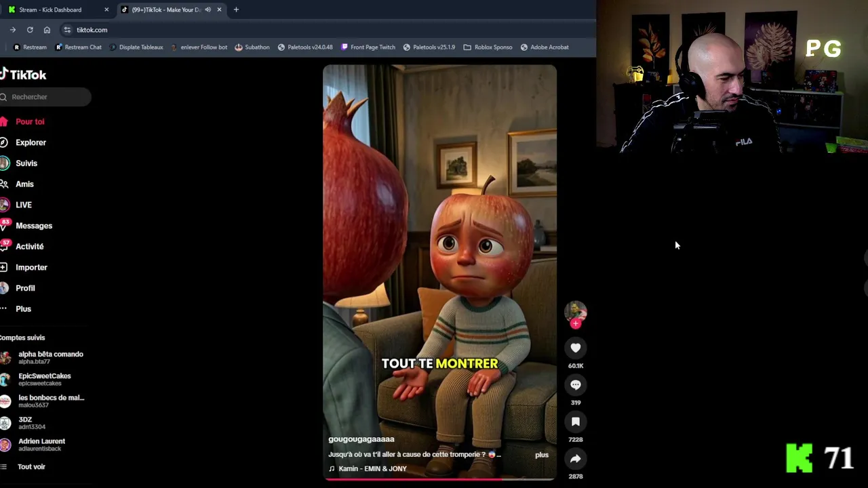Open Displate Tableaux bookmark
Viewport: 868px width, 488px height.
(x=136, y=47)
